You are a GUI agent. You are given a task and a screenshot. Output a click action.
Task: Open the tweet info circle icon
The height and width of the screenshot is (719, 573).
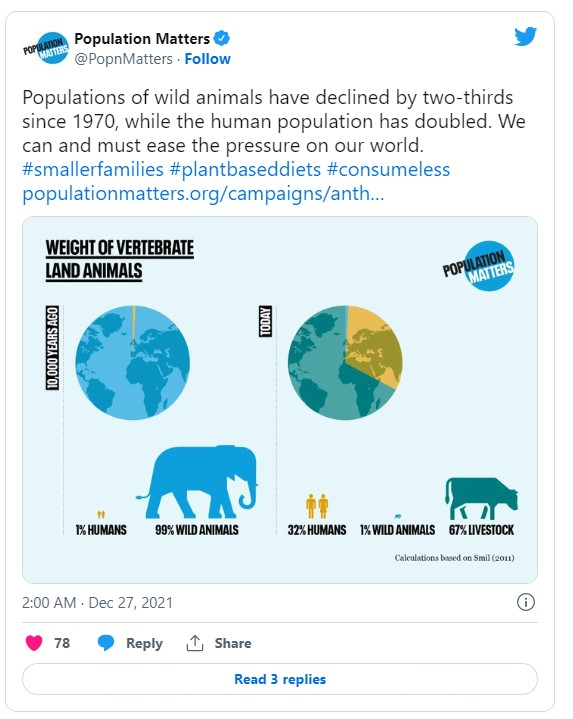point(526,602)
